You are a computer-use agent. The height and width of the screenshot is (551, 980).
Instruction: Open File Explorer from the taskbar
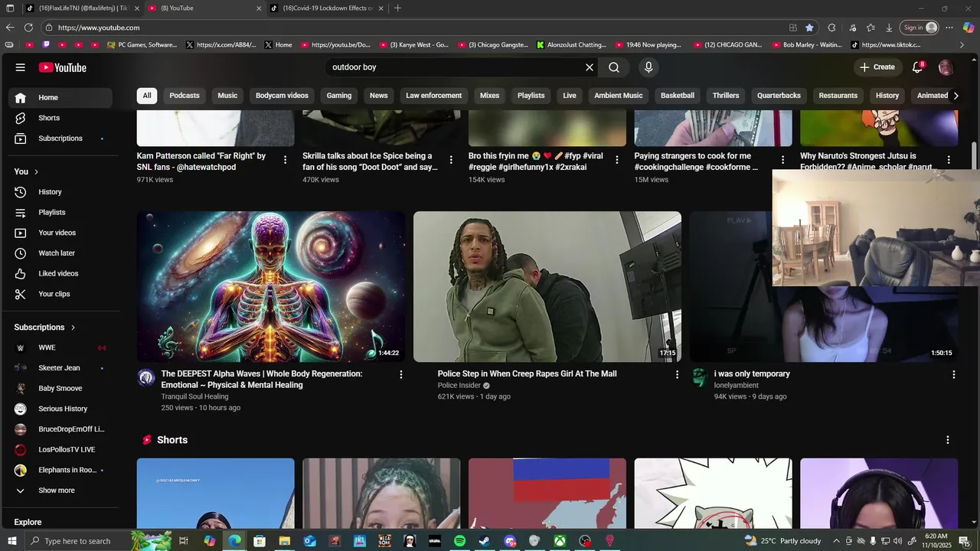point(285,541)
